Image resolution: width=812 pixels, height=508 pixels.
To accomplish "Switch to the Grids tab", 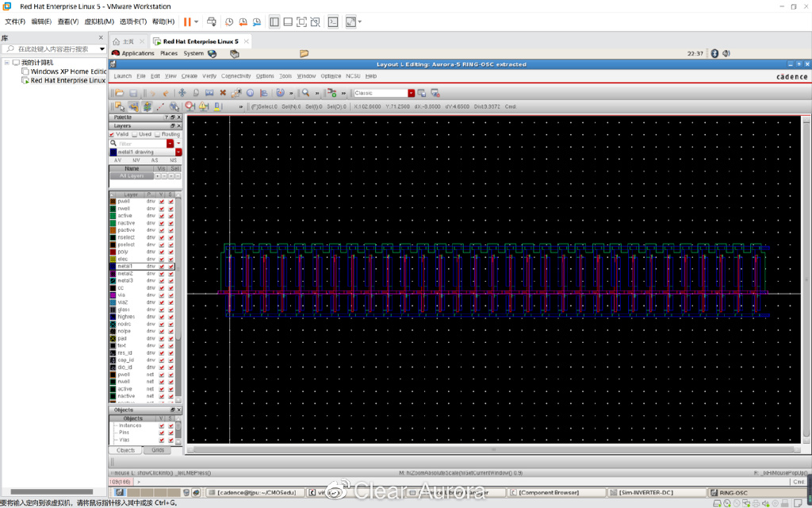I will tap(158, 451).
